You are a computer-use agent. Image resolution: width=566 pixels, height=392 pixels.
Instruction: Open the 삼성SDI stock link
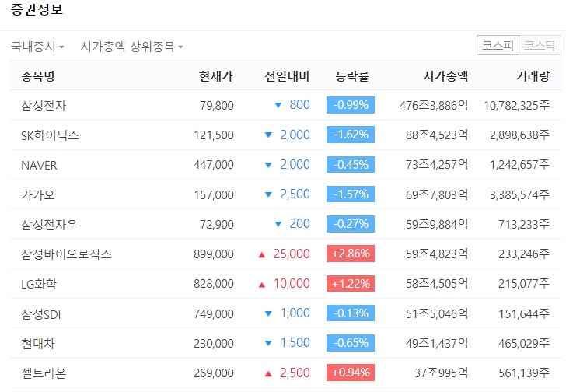(x=40, y=314)
